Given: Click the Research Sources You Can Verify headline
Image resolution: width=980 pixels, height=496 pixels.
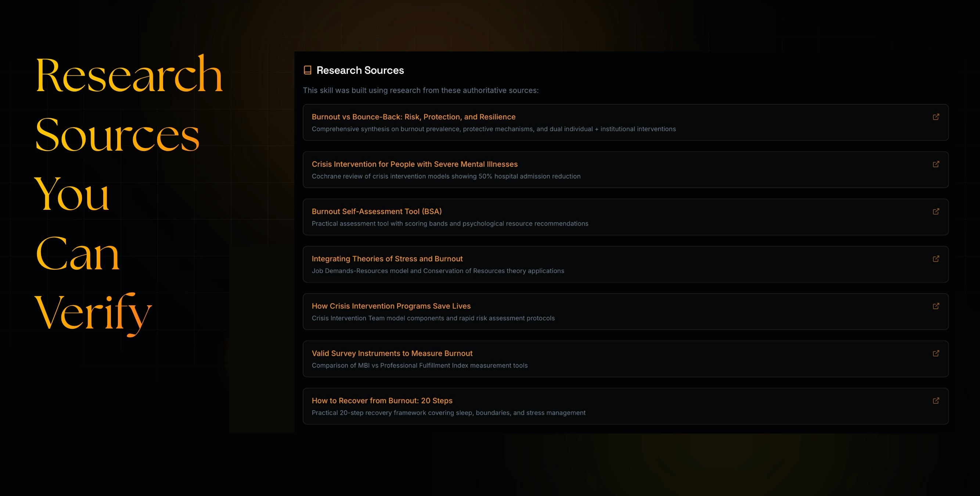Looking at the screenshot, I should (x=129, y=194).
